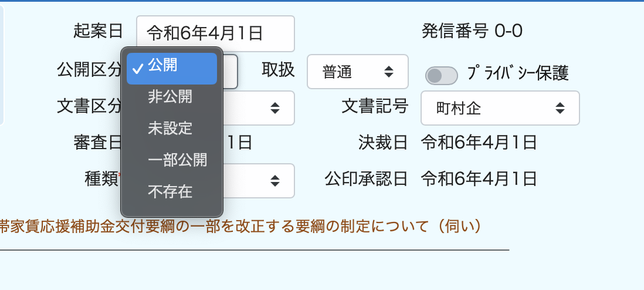Open the 文書記号 dropdown showing 町村企
The width and height of the screenshot is (644, 290).
pyautogui.click(x=500, y=108)
